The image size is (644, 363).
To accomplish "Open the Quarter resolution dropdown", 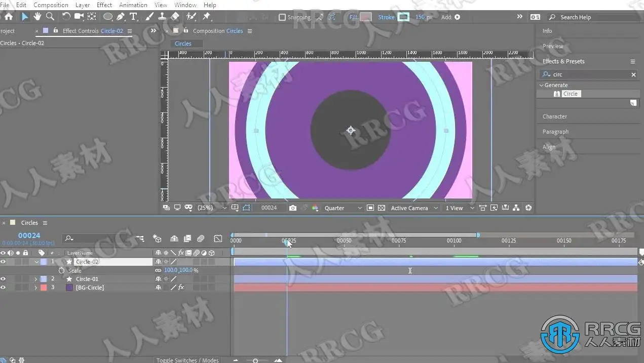I will click(343, 208).
